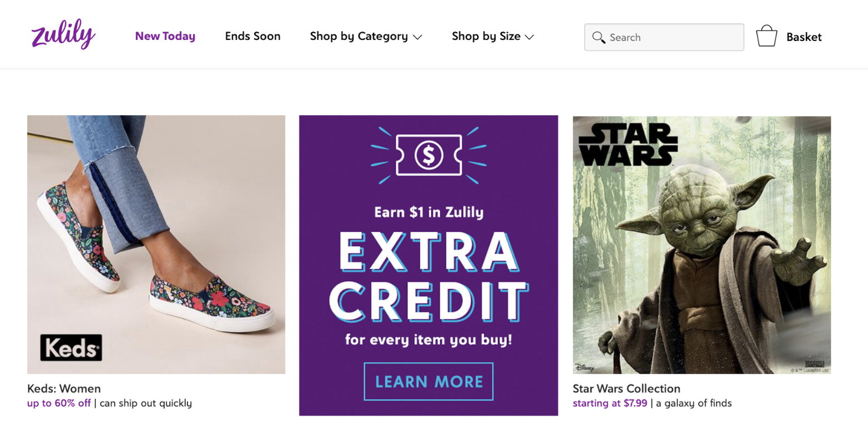Open the Star Wars Collection title link

coord(626,388)
